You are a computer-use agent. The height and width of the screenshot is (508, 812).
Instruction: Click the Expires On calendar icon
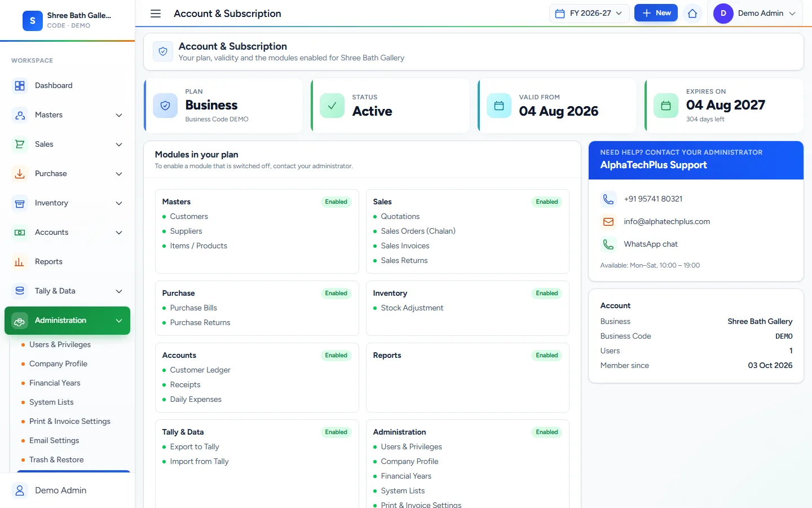(666, 106)
